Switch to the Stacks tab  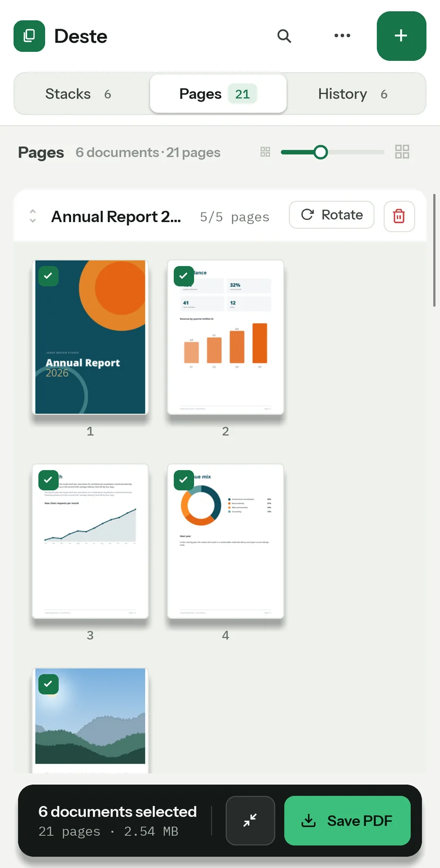tap(82, 94)
